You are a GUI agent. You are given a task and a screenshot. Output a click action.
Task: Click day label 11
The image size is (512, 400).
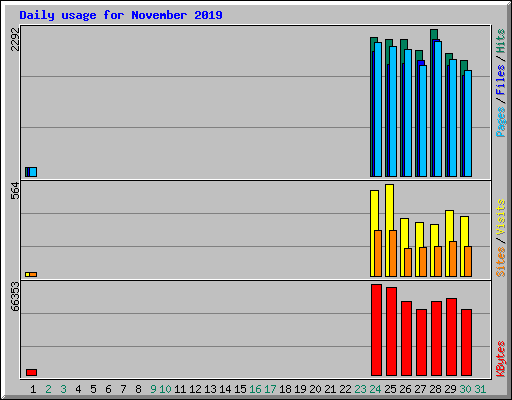pos(180,389)
